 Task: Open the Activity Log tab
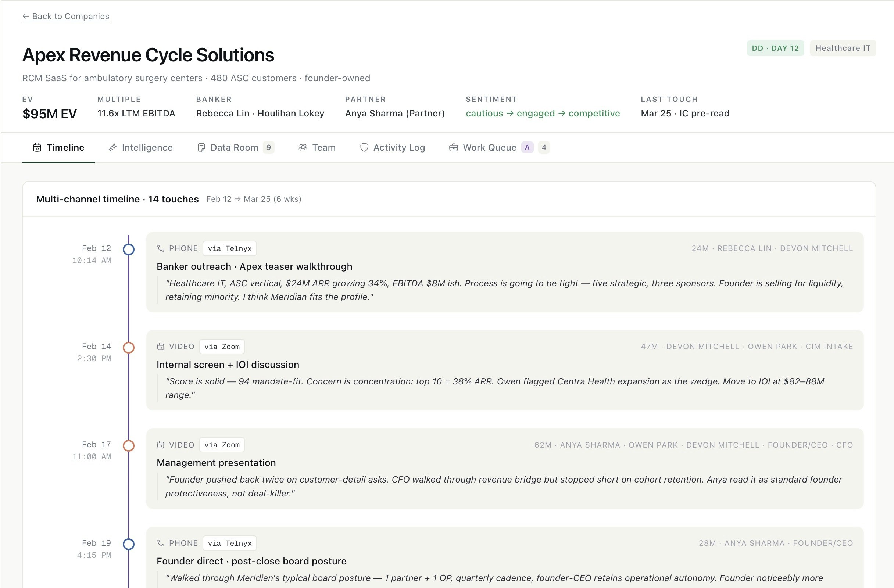(393, 148)
